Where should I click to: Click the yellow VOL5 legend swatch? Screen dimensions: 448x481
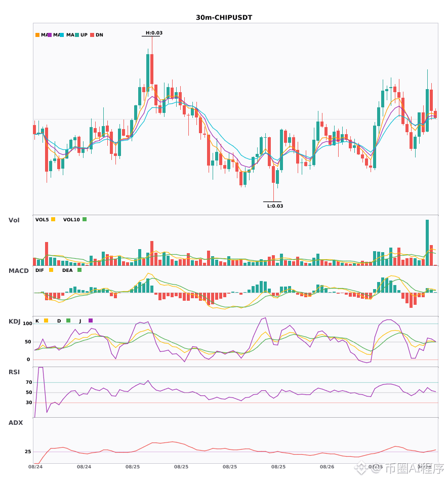pos(53,219)
